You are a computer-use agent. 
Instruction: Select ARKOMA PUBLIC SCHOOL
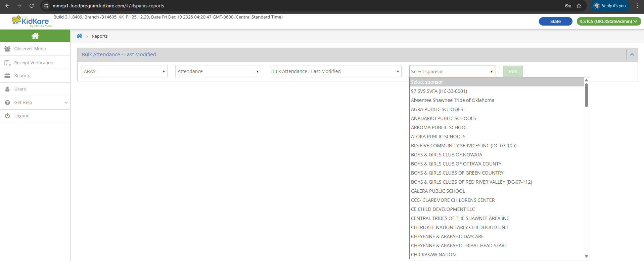[497, 127]
